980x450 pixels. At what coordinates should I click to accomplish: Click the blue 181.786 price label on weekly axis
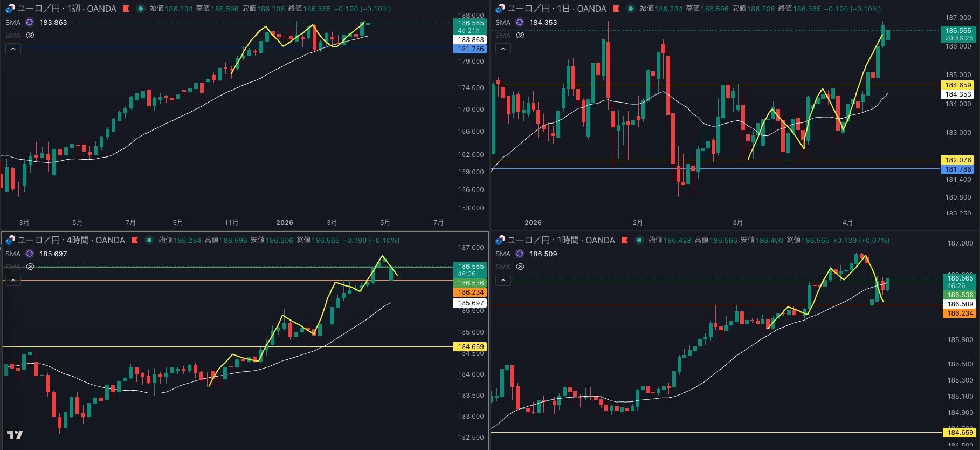point(471,49)
